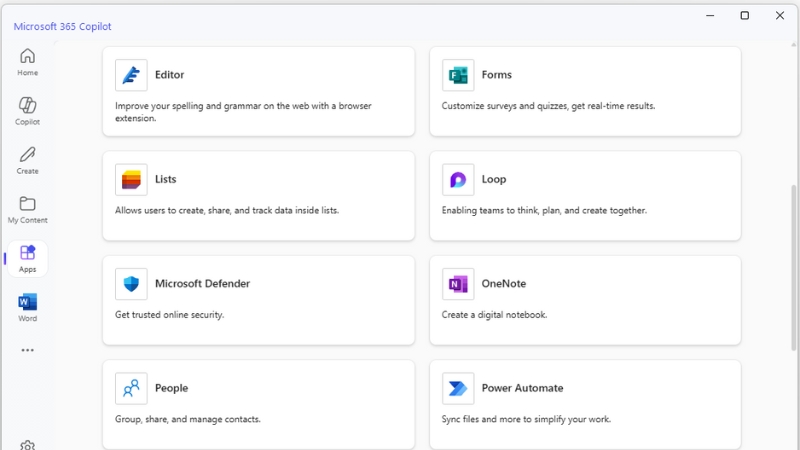800x450 pixels.
Task: Click the vertical scrollbar thumb
Action: [x=793, y=268]
